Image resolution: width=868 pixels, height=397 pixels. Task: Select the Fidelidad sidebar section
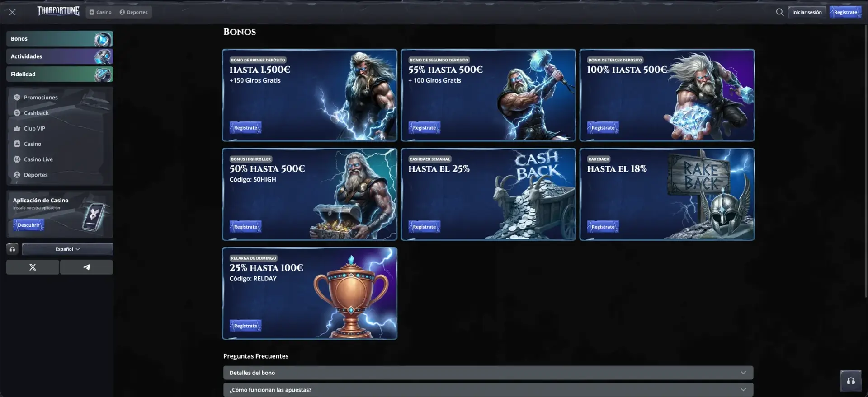[x=60, y=74]
